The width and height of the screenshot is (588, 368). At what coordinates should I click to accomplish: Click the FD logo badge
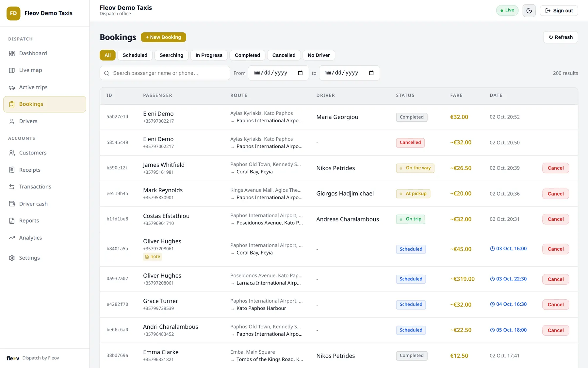(13, 13)
